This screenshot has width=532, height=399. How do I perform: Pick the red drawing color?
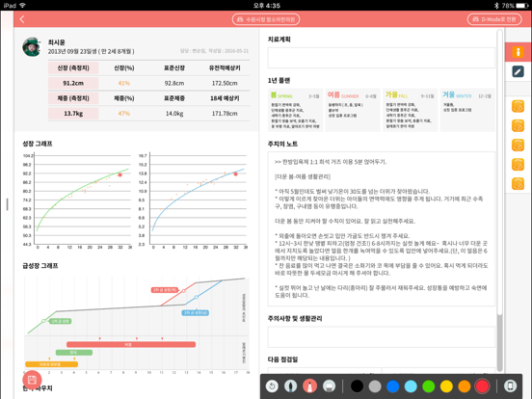[x=482, y=386]
